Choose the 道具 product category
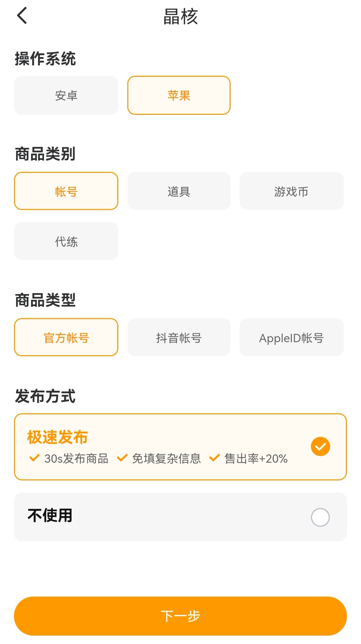Viewport: 361px width, 644px height. pyautogui.click(x=179, y=191)
